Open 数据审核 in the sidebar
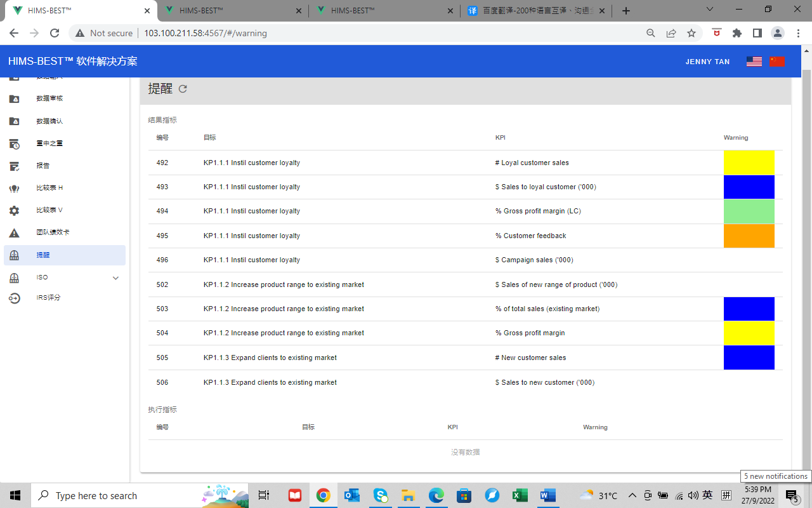The height and width of the screenshot is (508, 812). click(49, 98)
